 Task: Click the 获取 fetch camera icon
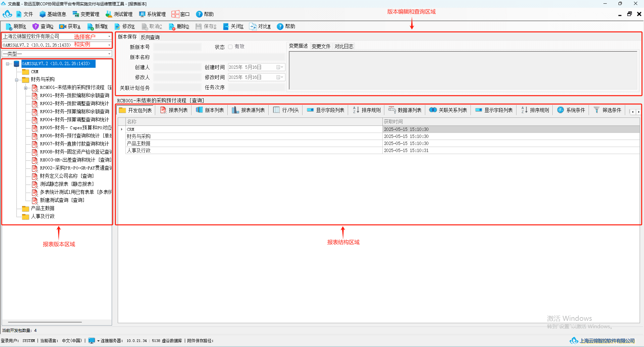pos(63,27)
